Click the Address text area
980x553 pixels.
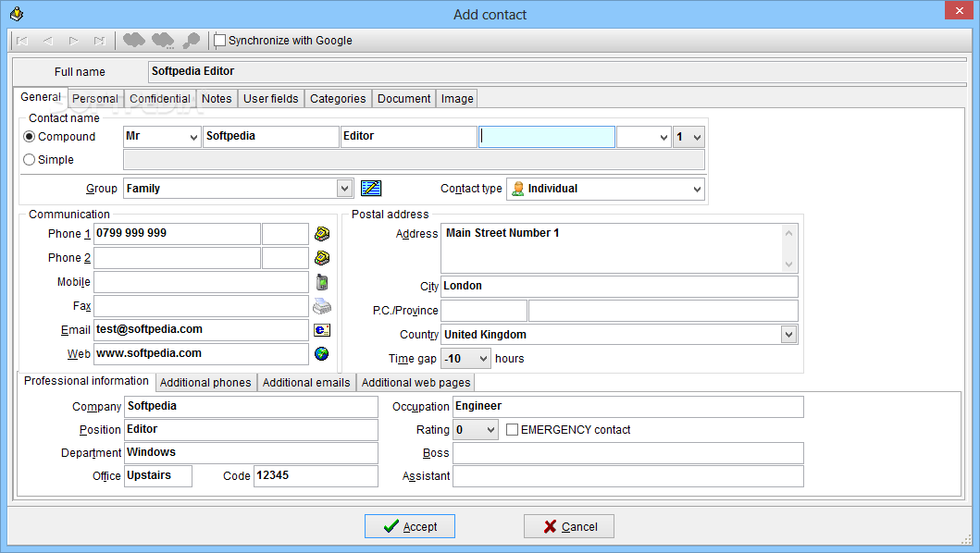pyautogui.click(x=612, y=248)
